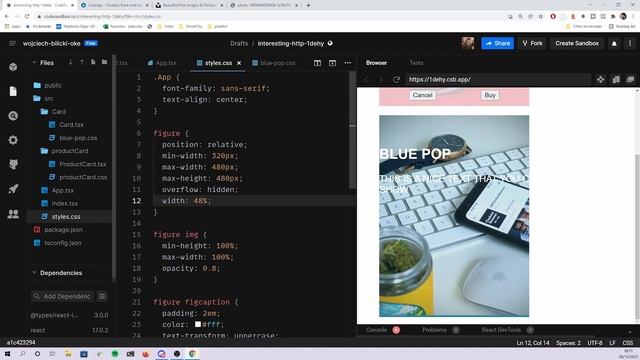Open the notifications bell

614,43
